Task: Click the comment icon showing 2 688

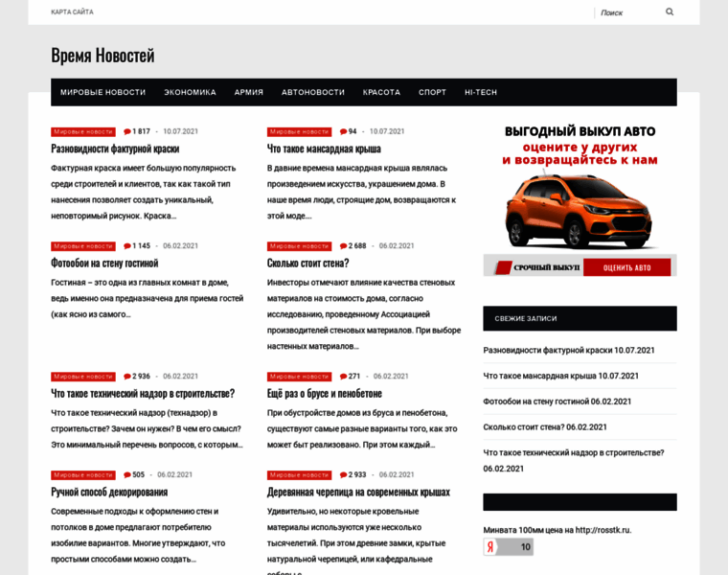Action: pos(344,246)
